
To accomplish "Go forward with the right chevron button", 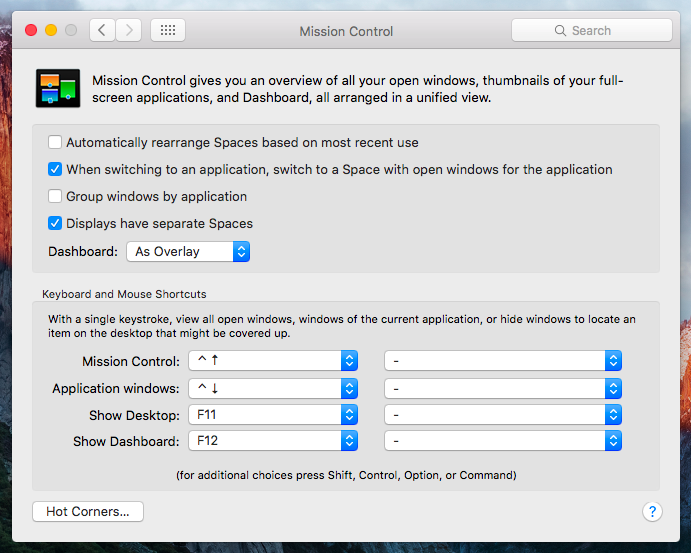I will pyautogui.click(x=129, y=30).
